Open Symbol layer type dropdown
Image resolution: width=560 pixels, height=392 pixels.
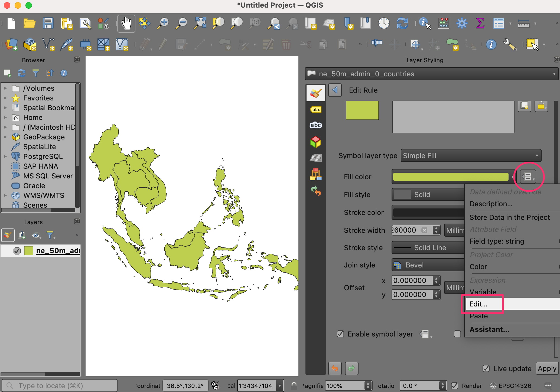click(x=471, y=156)
